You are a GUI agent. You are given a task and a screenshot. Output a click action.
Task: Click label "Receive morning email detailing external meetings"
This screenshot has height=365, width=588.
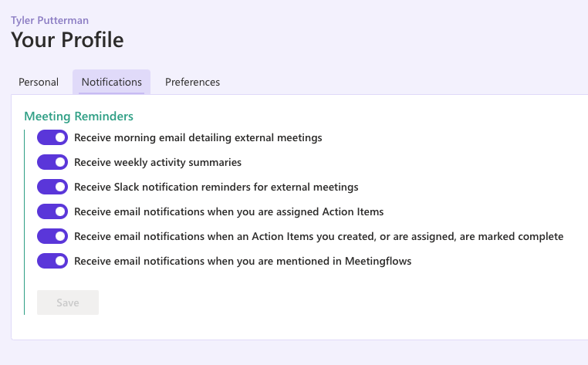(x=198, y=137)
